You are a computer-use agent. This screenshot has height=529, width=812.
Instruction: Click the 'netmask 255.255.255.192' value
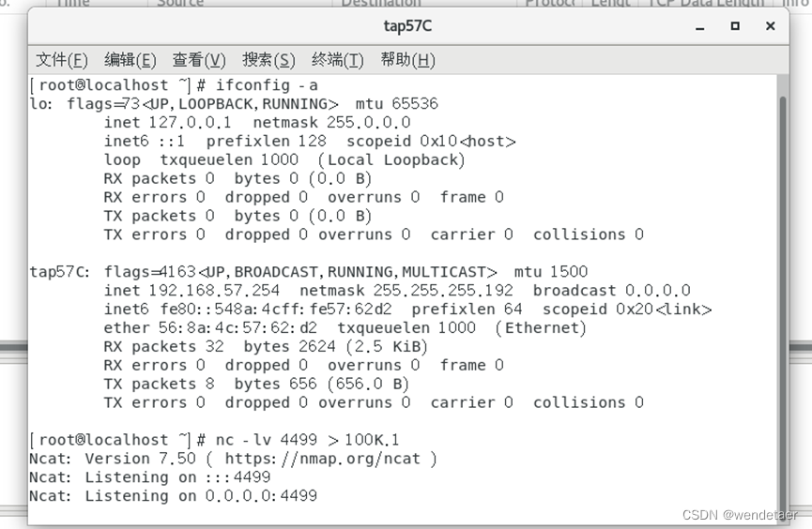coord(406,291)
